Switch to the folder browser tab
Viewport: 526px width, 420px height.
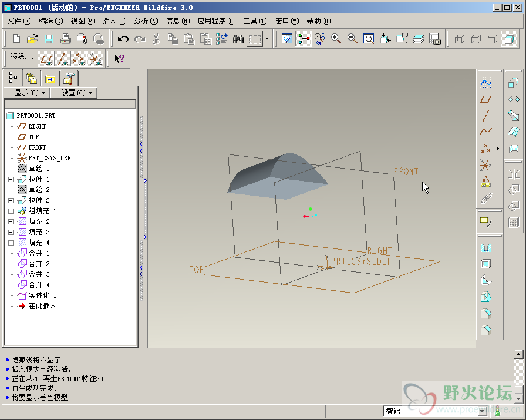[32, 79]
